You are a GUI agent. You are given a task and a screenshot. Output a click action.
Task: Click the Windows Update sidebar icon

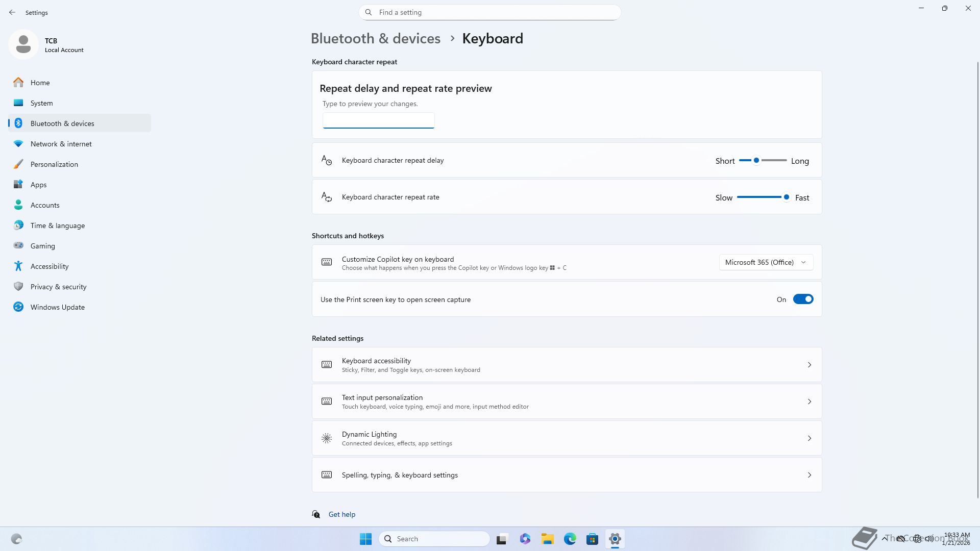click(x=18, y=307)
